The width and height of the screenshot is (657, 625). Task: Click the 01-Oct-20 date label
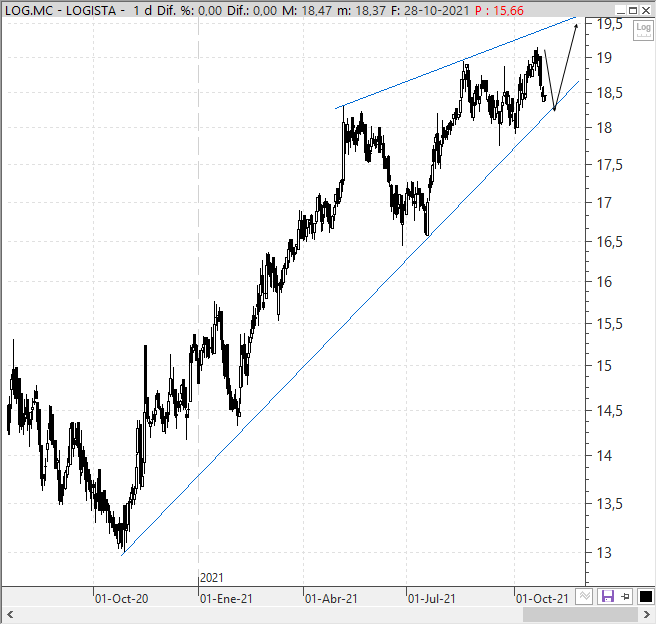click(x=122, y=599)
